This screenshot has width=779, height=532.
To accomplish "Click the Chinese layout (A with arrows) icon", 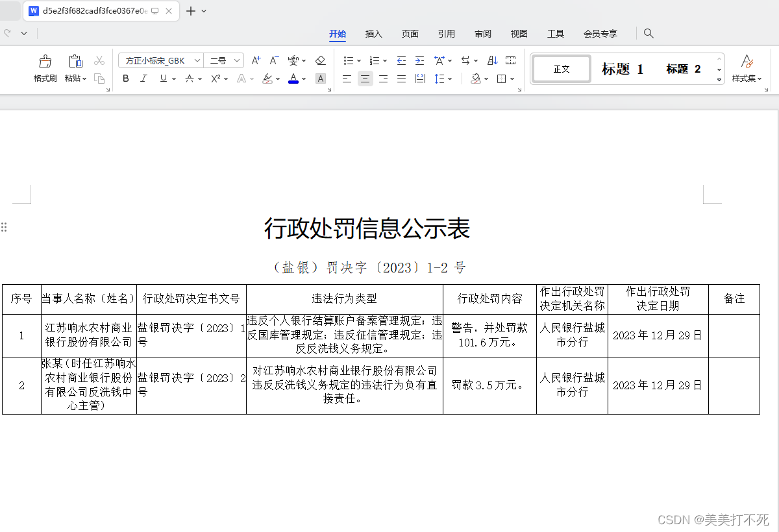I will point(439,60).
